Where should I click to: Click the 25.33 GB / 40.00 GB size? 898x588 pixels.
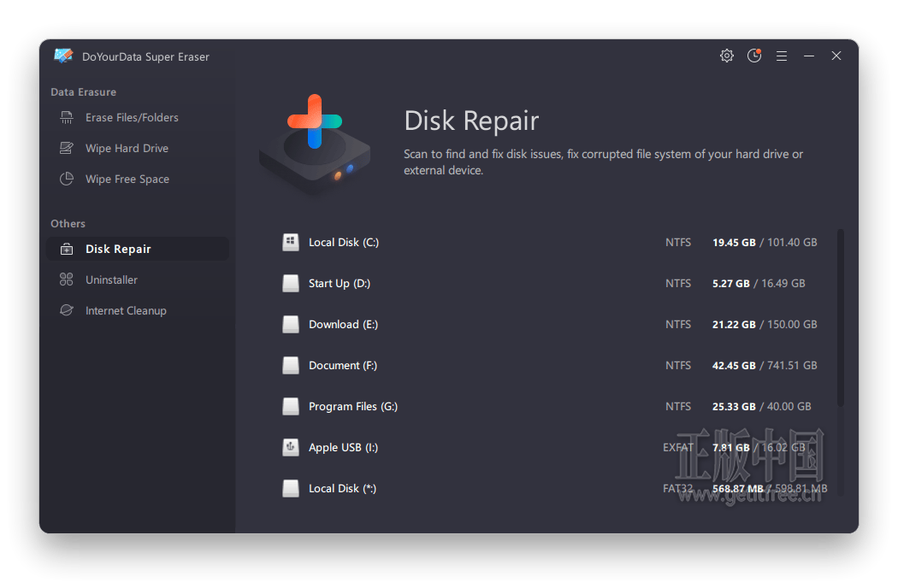[762, 407]
